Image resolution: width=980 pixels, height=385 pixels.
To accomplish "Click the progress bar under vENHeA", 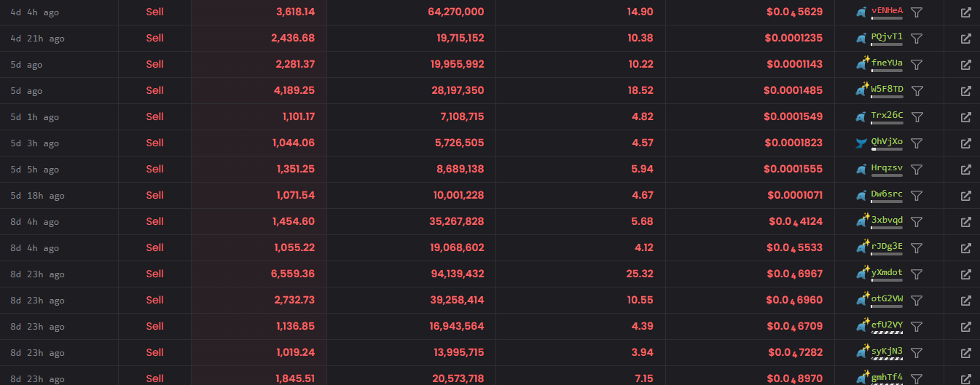I will (x=887, y=18).
